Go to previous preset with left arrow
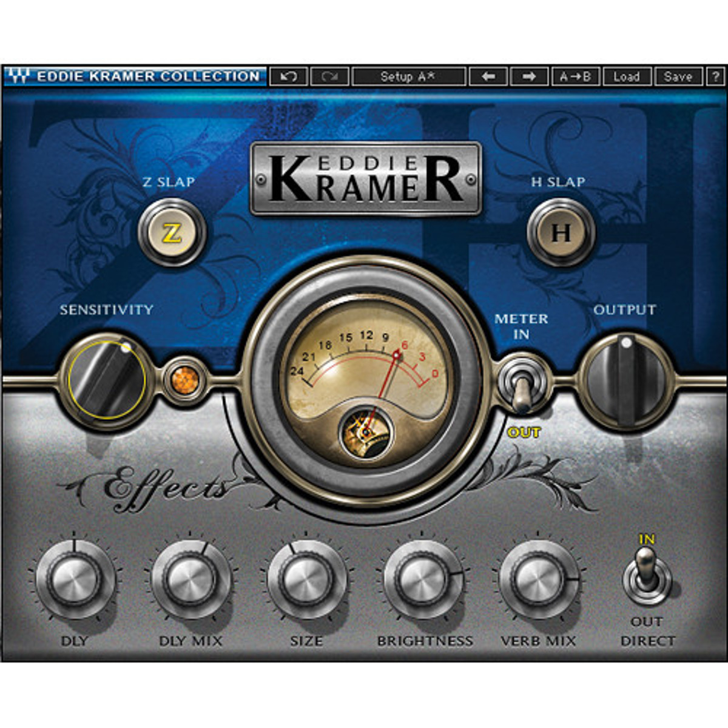This screenshot has height=728, width=728. click(x=488, y=76)
